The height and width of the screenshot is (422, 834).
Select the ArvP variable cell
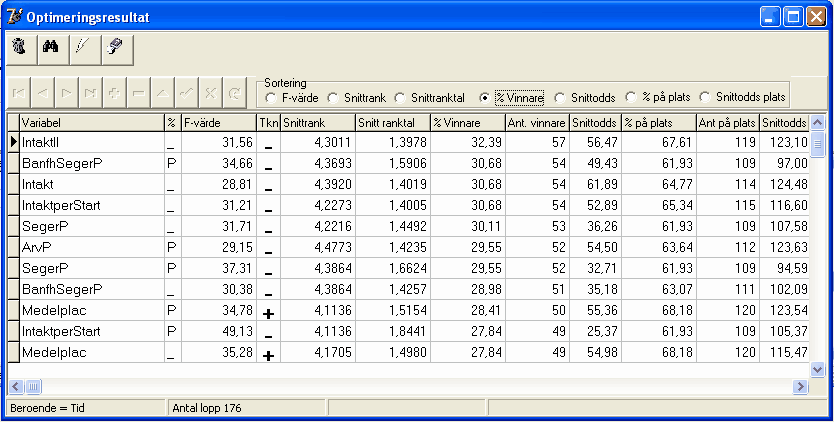tap(92, 247)
